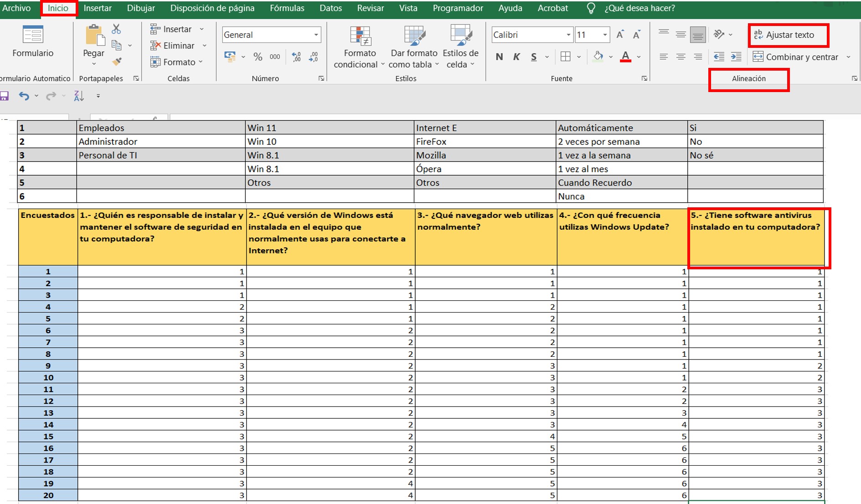Open the Archivo tab

[16, 8]
